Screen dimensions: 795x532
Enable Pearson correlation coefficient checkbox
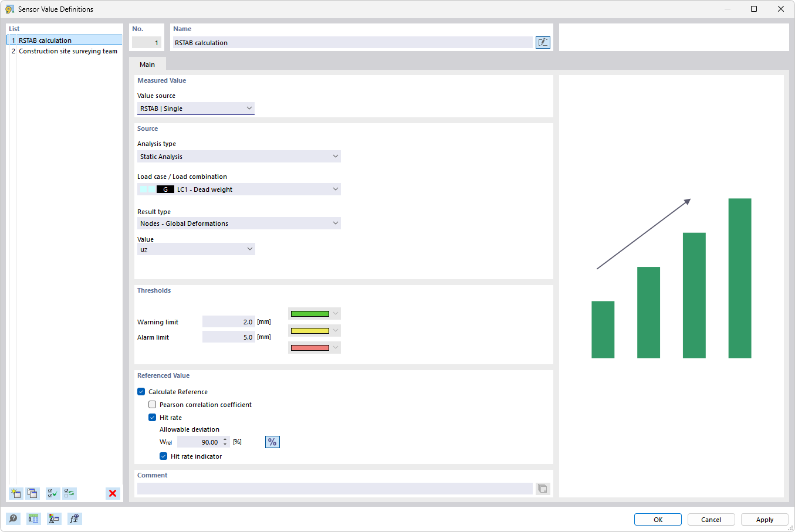152,405
